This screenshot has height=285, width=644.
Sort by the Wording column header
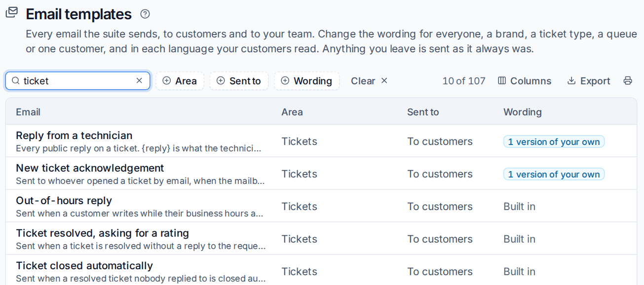click(x=523, y=112)
